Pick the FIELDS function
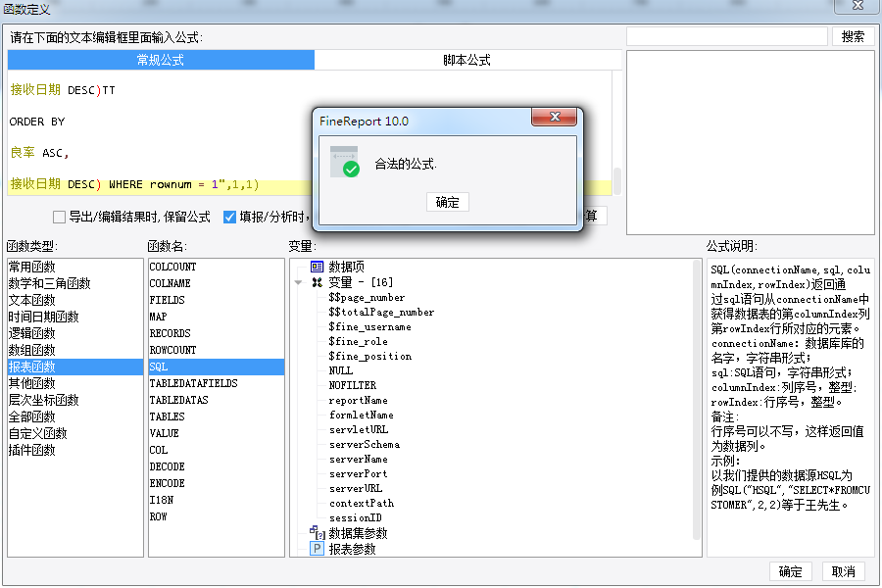This screenshot has height=588, width=882. coord(216,300)
